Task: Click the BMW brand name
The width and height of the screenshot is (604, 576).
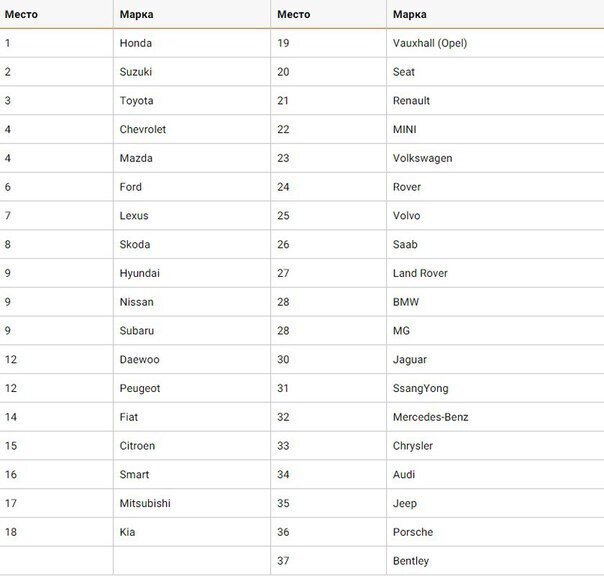Action: pyautogui.click(x=406, y=302)
